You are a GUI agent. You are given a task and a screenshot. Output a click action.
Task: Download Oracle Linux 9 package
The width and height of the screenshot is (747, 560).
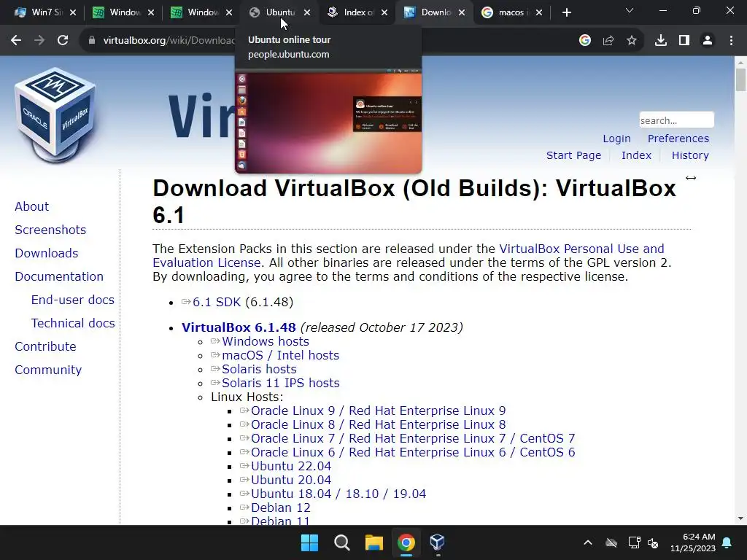point(378,411)
